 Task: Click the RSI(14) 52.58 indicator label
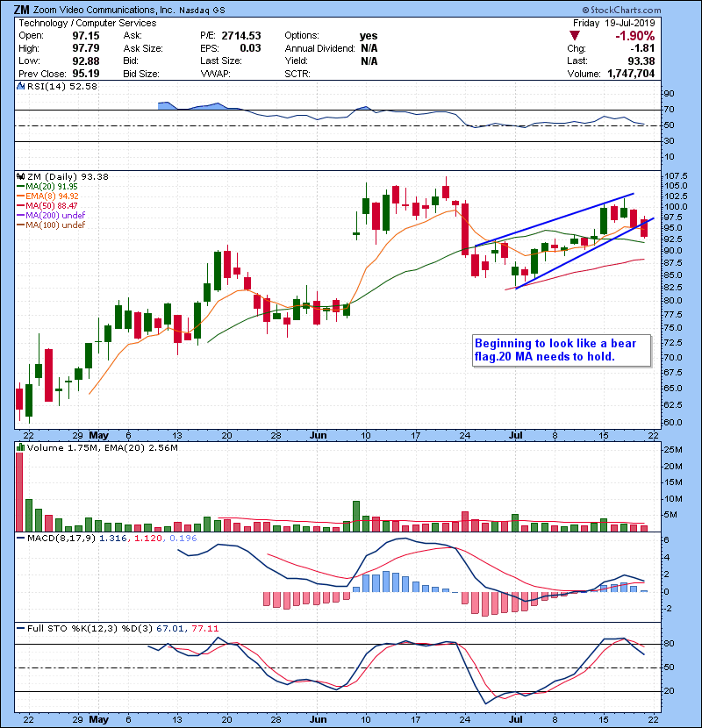[x=62, y=86]
